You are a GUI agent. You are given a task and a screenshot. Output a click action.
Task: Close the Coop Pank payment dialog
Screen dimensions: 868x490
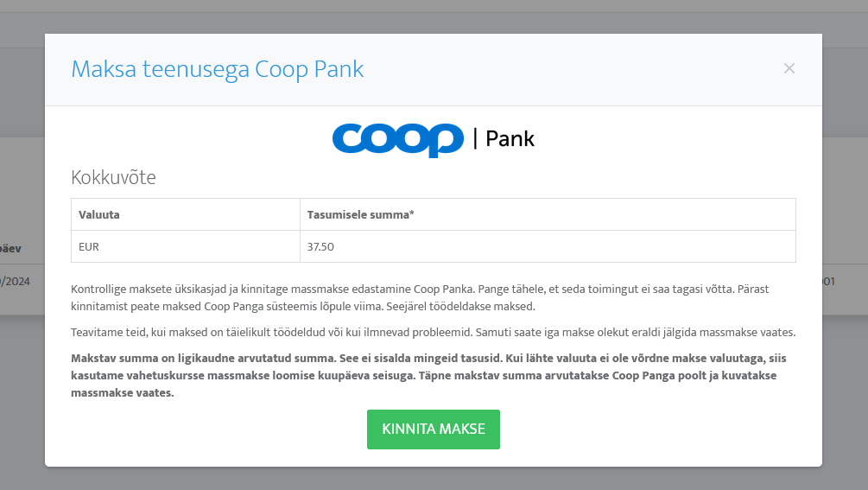[789, 68]
